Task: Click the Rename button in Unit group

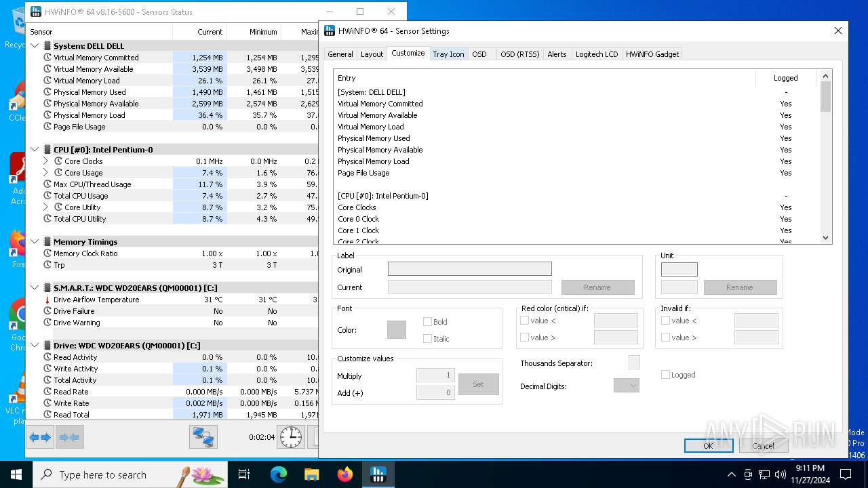Action: click(740, 287)
